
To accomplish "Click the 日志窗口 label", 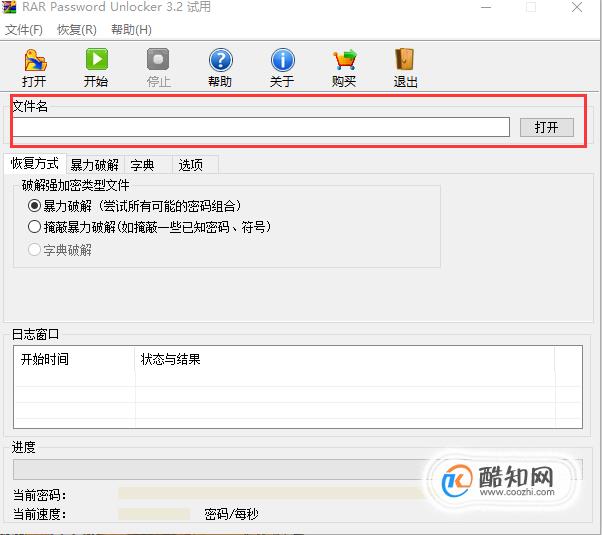I will (x=35, y=334).
